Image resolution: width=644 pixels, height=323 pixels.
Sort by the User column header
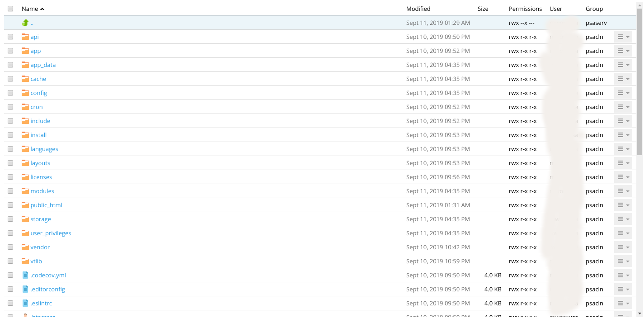click(x=556, y=9)
